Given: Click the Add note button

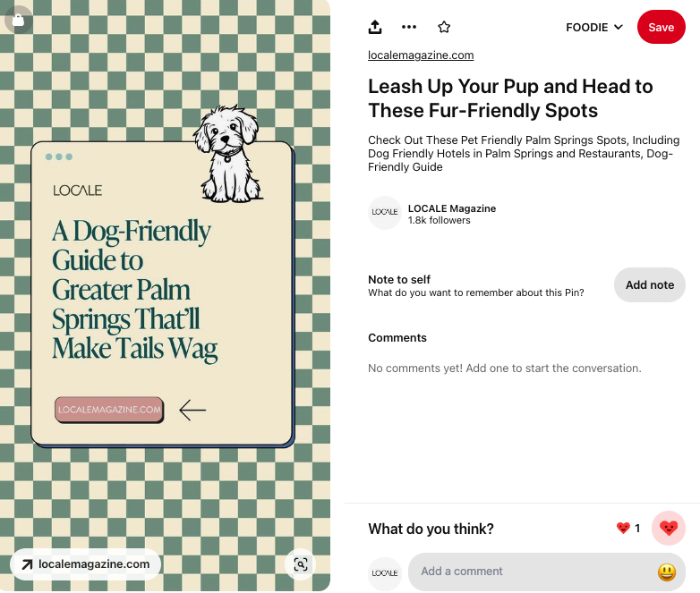Looking at the screenshot, I should pyautogui.click(x=650, y=284).
